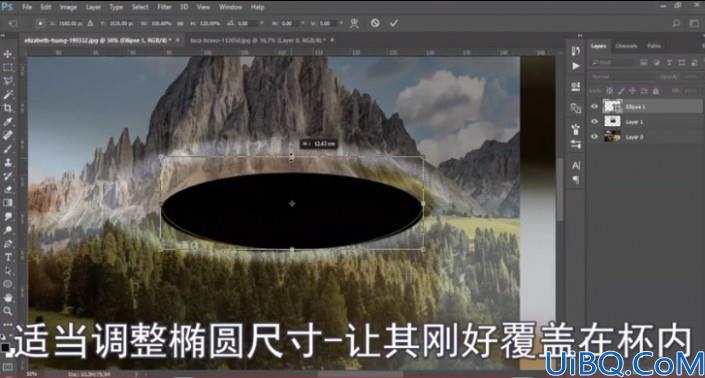The image size is (705, 378).
Task: Commit the transform with the checkmark
Action: (394, 23)
